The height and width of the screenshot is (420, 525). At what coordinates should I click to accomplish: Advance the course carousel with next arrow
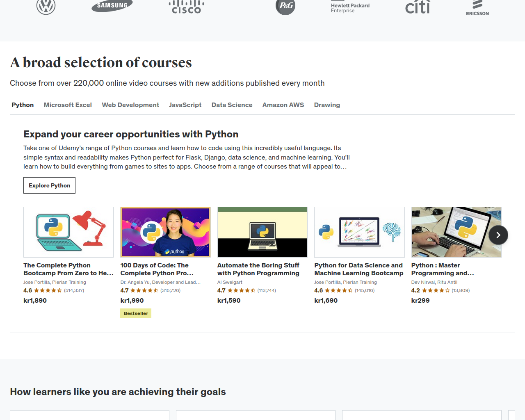(x=498, y=235)
